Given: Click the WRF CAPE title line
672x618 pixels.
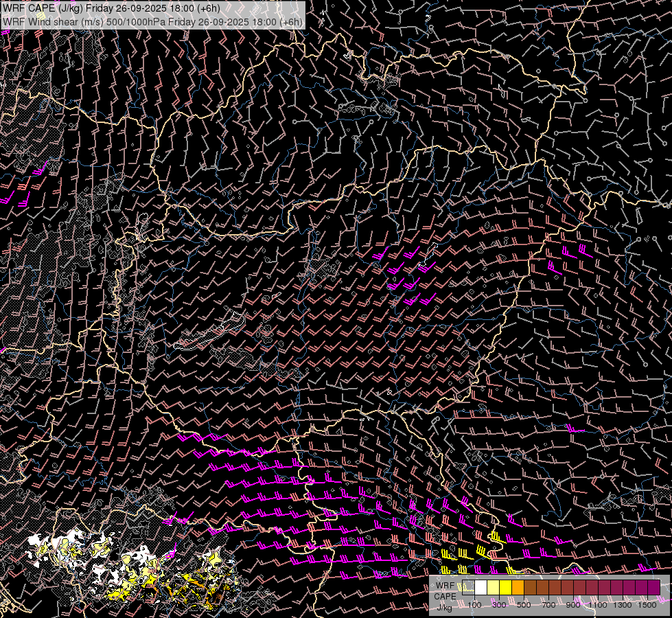Looking at the screenshot, I should [x=111, y=8].
